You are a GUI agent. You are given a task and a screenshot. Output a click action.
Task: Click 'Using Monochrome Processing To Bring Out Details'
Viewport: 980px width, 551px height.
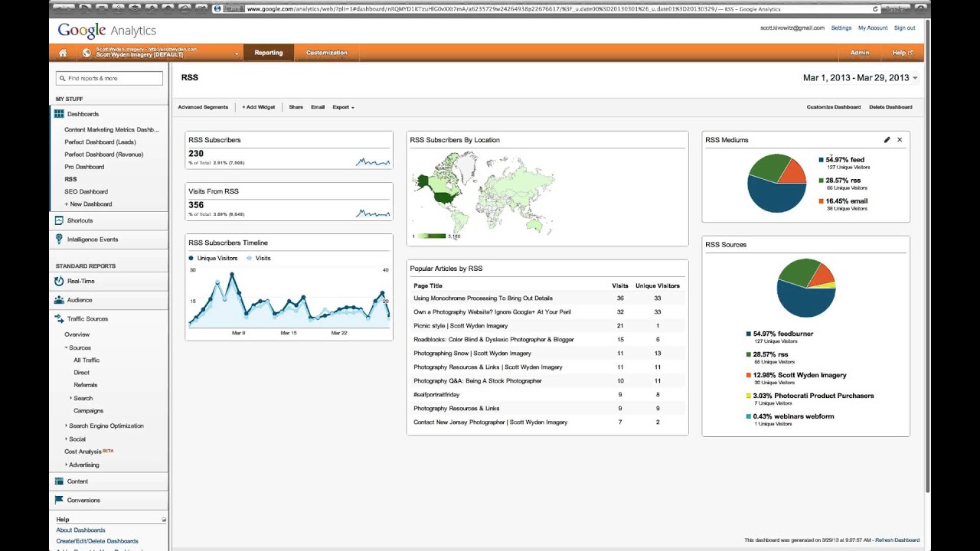tap(483, 298)
